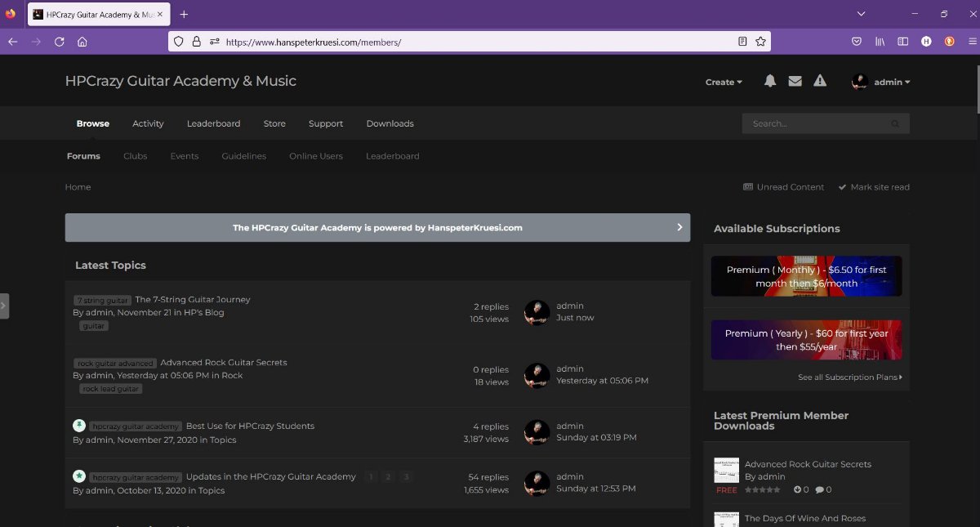Go back with the browser back arrow
The image size is (980, 527).
point(12,42)
